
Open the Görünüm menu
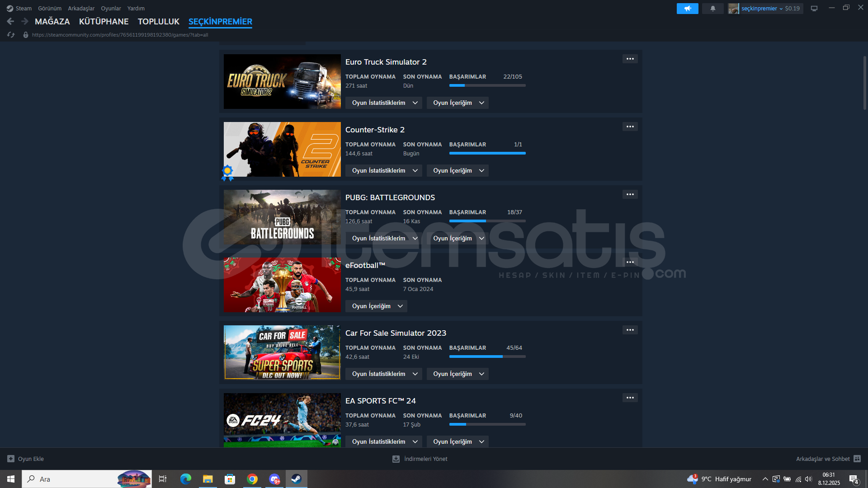[50, 9]
